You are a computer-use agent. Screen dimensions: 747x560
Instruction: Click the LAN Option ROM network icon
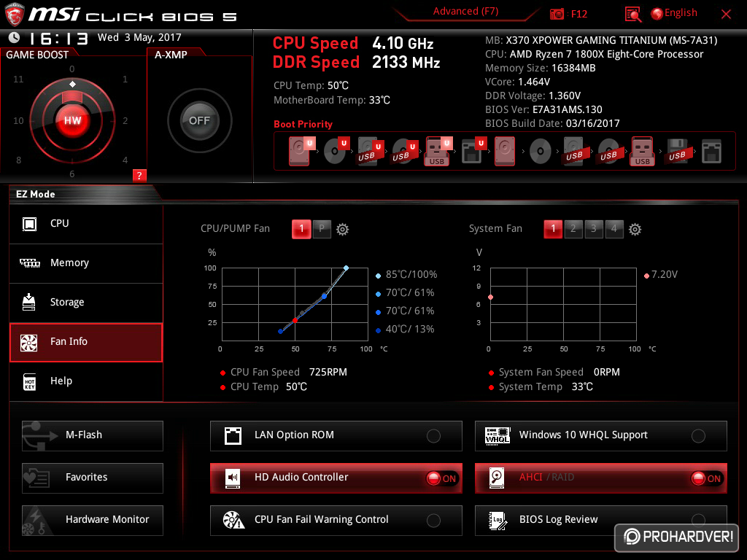click(x=233, y=436)
